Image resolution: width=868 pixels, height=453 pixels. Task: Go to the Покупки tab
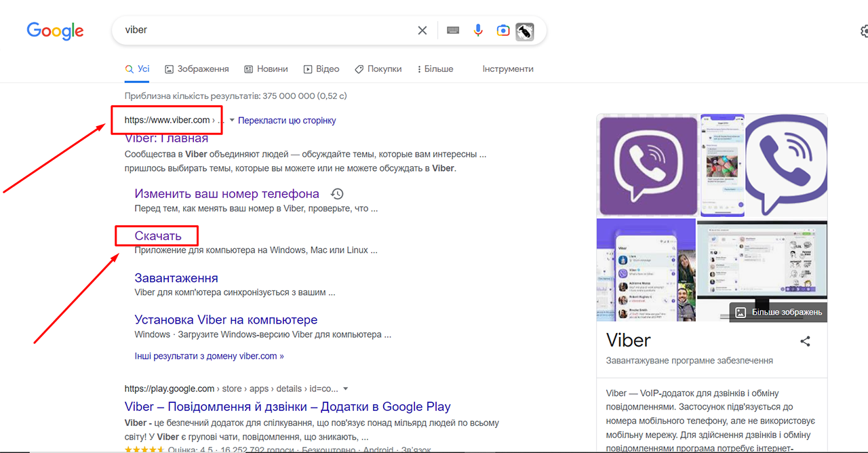click(x=378, y=69)
